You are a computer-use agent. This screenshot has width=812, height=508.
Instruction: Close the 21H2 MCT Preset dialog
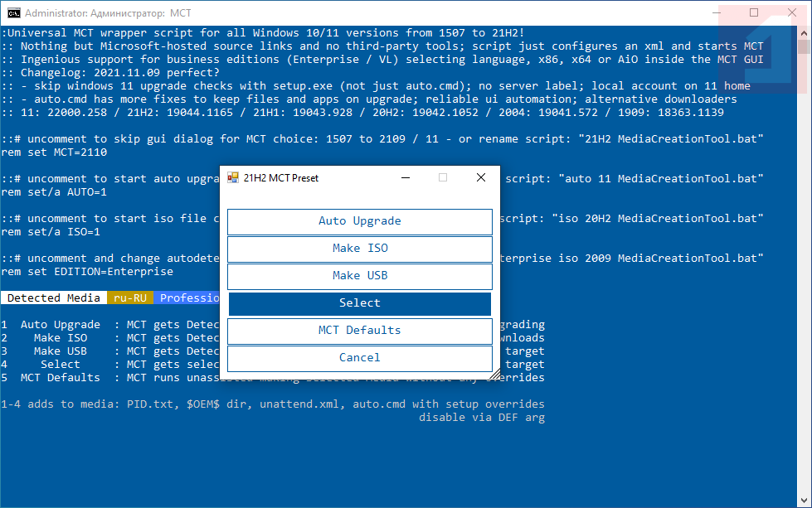click(480, 178)
